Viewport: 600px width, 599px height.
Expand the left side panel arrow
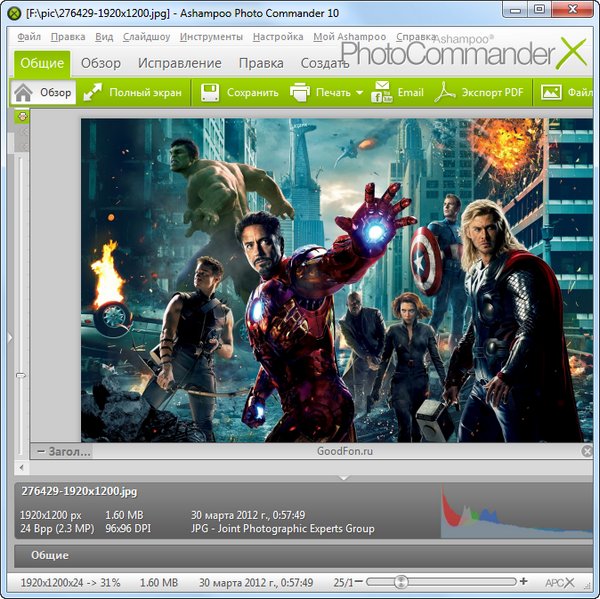9,339
